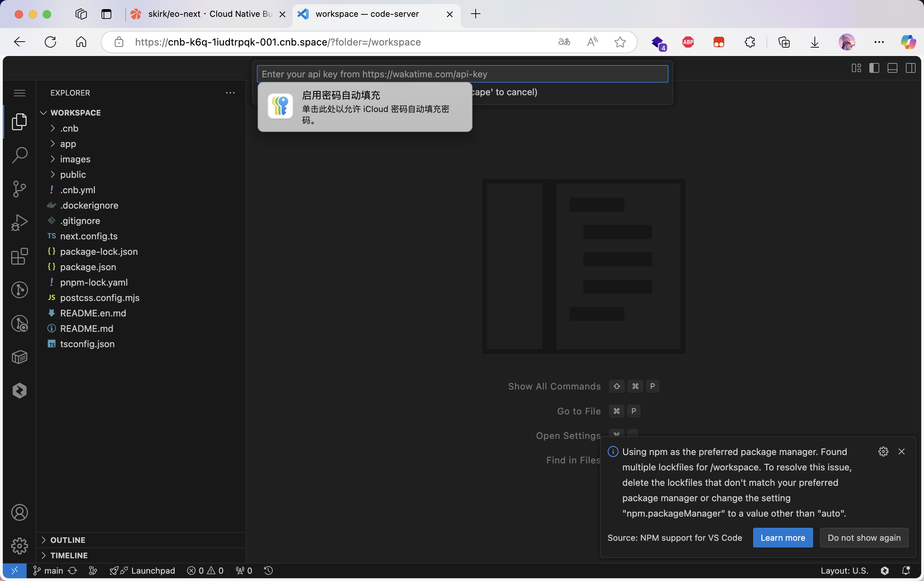Collapse the WORKSPACE folder tree
The height and width of the screenshot is (581, 924).
[43, 112]
